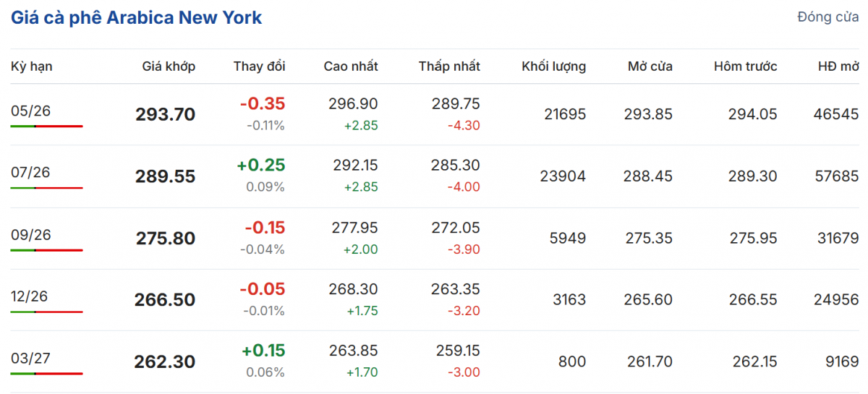Click the range bar under 12/26
The width and height of the screenshot is (868, 394).
point(46,312)
